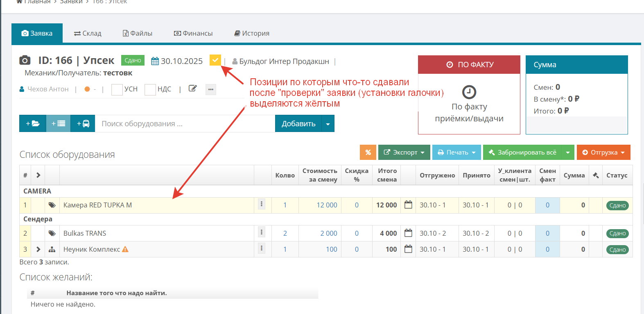Click the Забронировать всё button

click(x=522, y=152)
